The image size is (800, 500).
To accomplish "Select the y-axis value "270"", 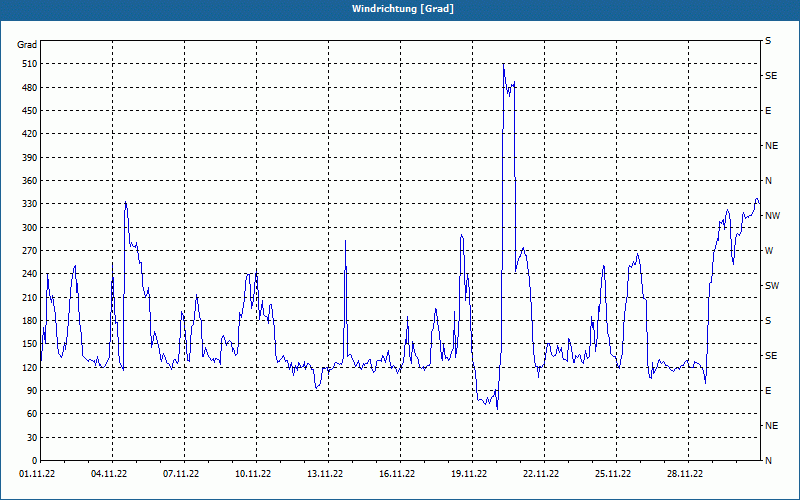I will click(30, 251).
